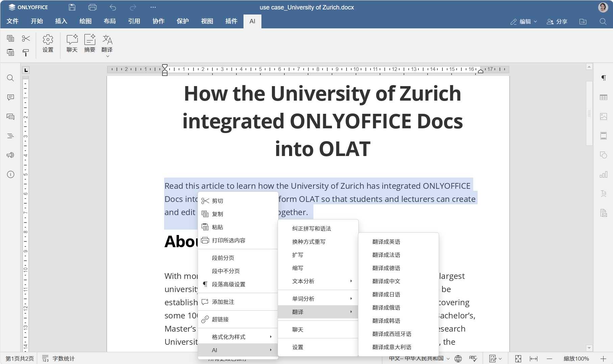Click the 摘要 summary tool
613x364 pixels.
(x=90, y=44)
